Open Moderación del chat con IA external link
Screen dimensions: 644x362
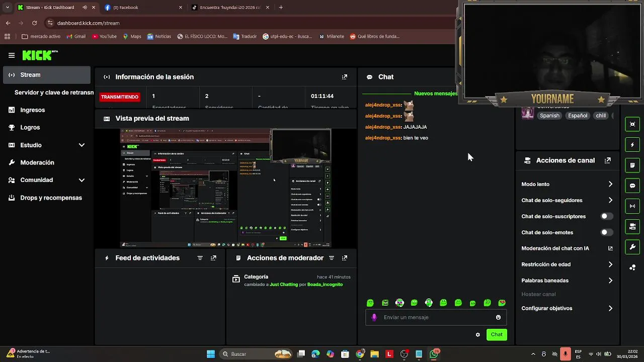(610, 248)
